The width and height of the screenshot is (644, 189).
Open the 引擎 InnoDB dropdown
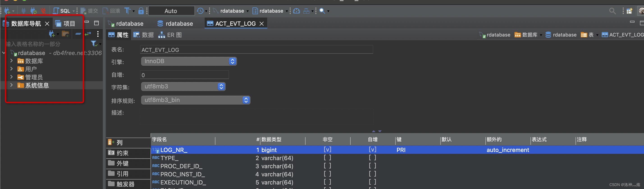click(189, 61)
